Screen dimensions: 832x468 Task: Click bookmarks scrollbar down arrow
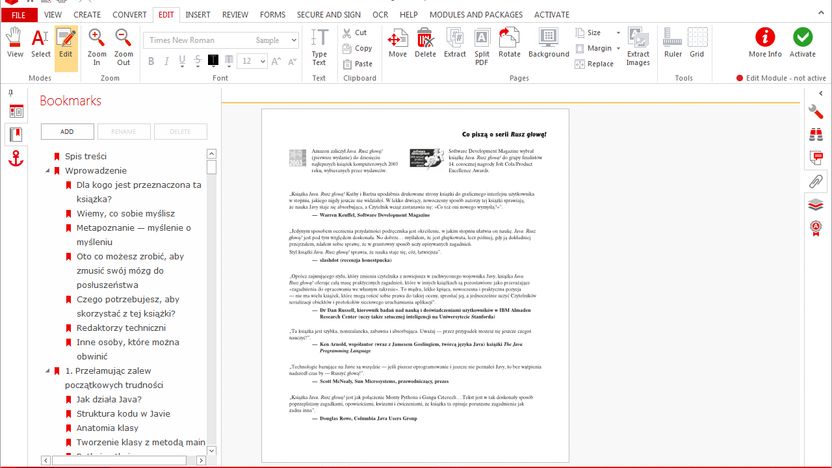[x=211, y=450]
